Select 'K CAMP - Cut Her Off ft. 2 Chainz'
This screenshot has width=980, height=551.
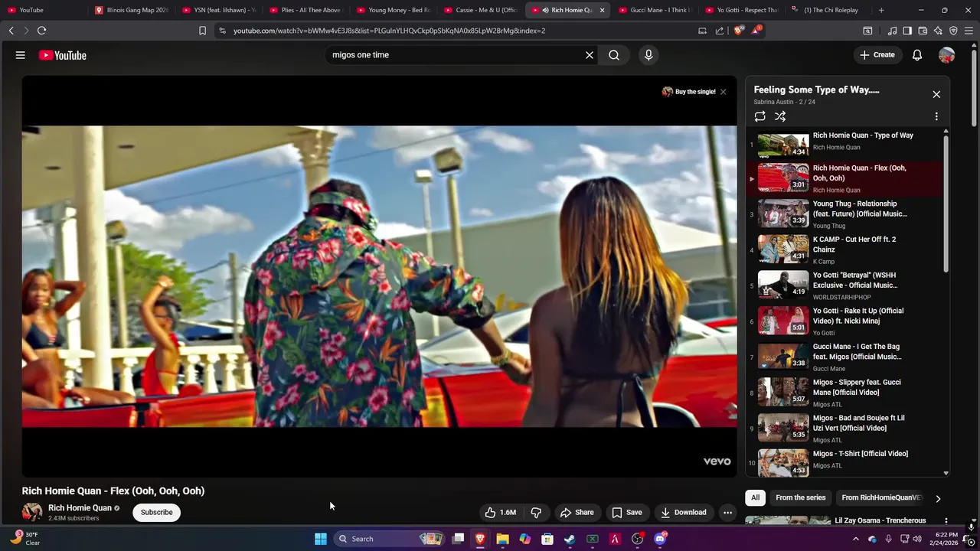click(x=845, y=250)
